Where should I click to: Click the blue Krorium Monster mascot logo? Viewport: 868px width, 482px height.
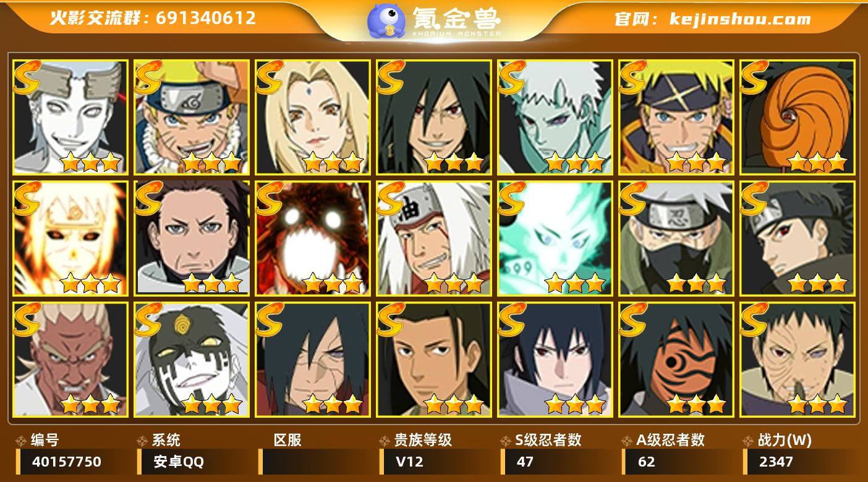pyautogui.click(x=386, y=21)
